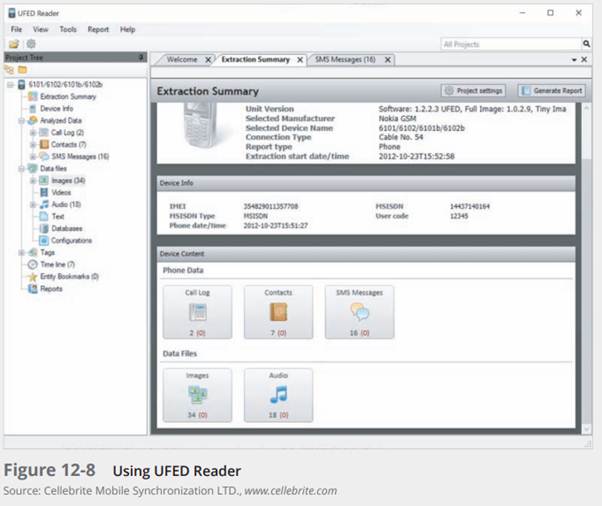
Task: Open the Report menu
Action: 98,29
